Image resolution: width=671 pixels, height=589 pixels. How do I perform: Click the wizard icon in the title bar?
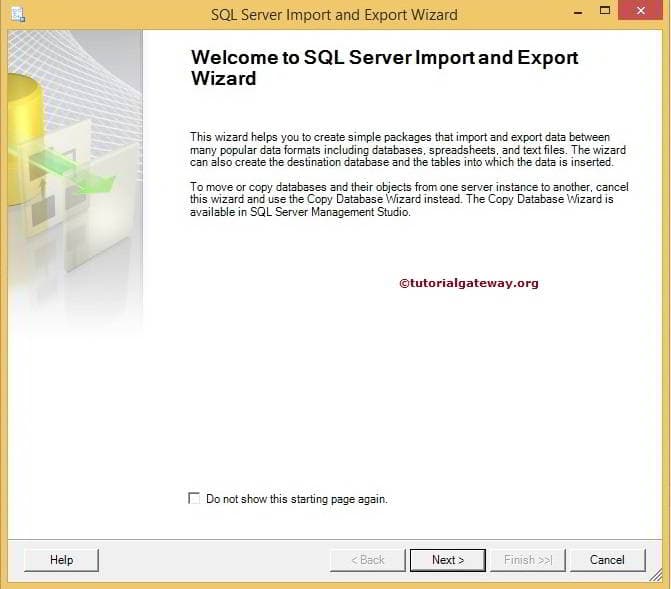coord(18,14)
